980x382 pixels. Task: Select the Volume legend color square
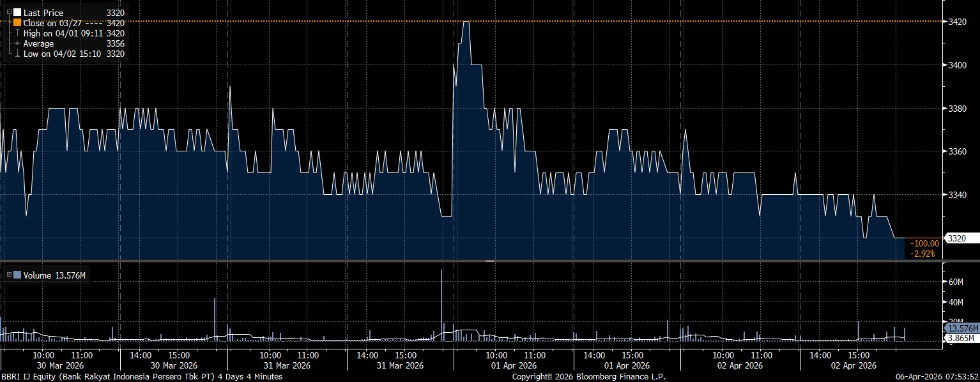click(x=17, y=275)
